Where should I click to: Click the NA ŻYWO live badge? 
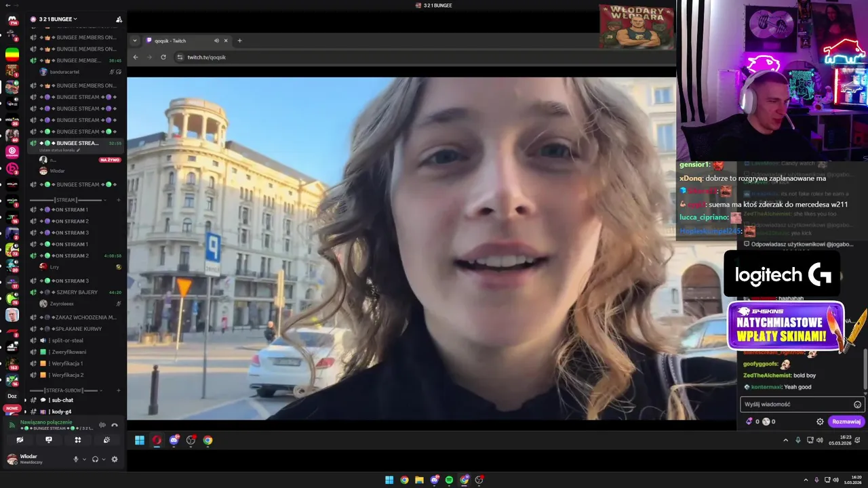[110, 160]
